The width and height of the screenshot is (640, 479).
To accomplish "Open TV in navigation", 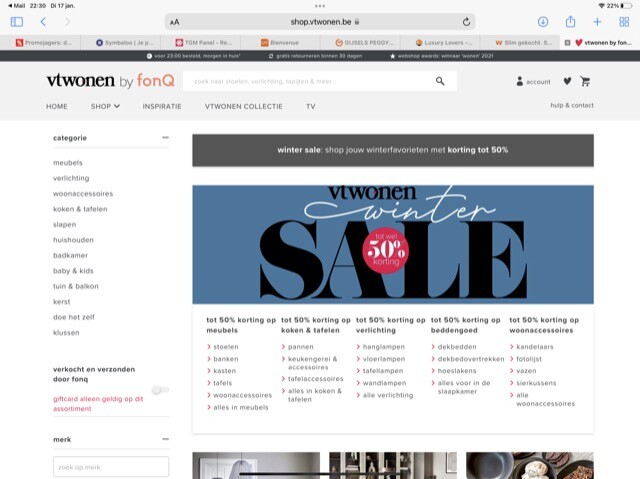I will (311, 106).
